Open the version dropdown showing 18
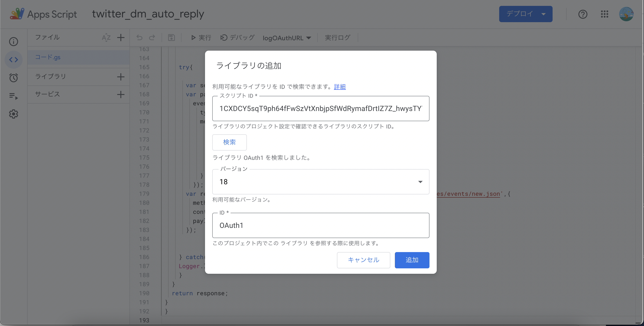 (x=420, y=182)
